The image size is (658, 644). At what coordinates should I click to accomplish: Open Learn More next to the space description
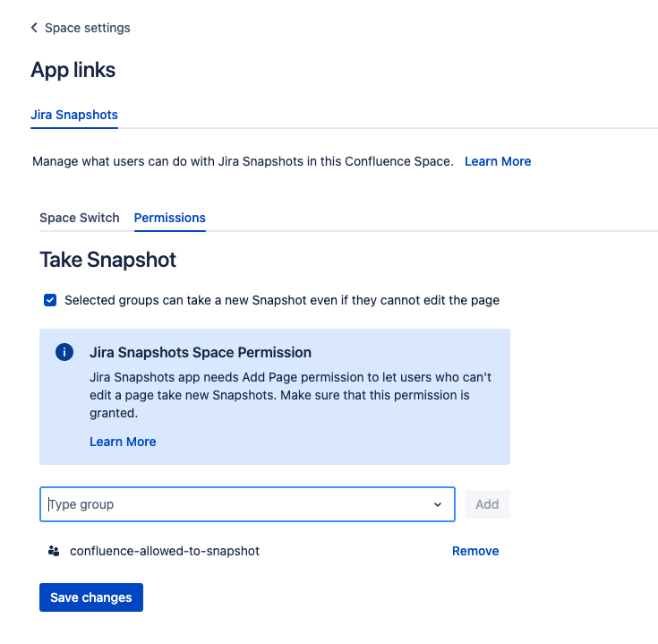[498, 161]
